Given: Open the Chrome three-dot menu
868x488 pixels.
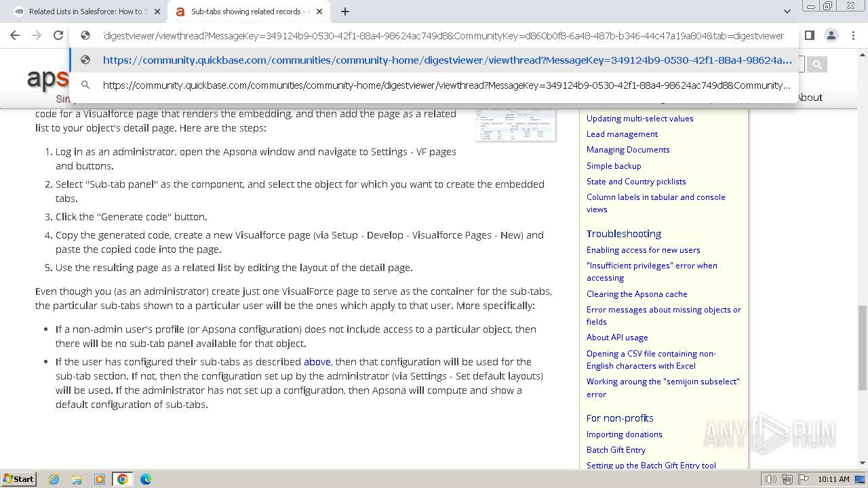Looking at the screenshot, I should tap(852, 35).
